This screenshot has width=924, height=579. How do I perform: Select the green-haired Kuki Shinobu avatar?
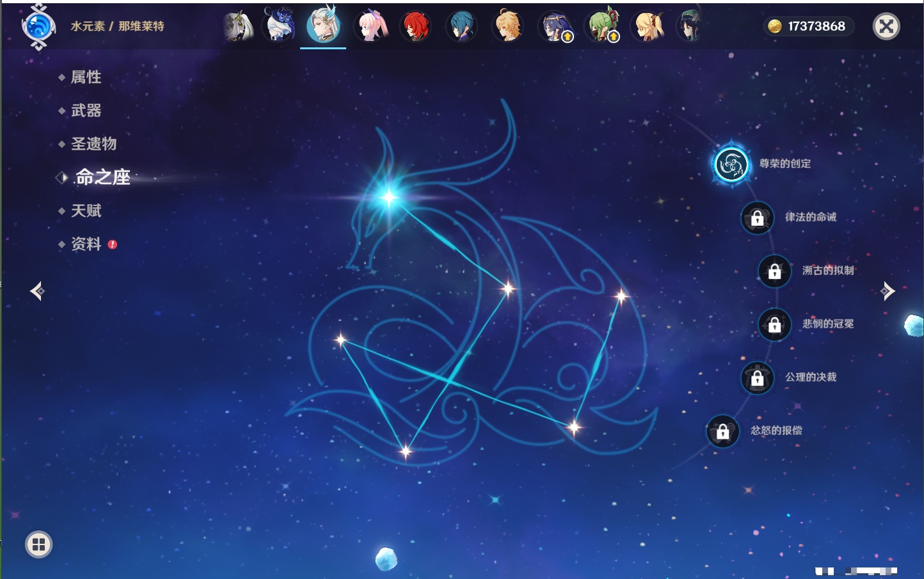pyautogui.click(x=602, y=26)
